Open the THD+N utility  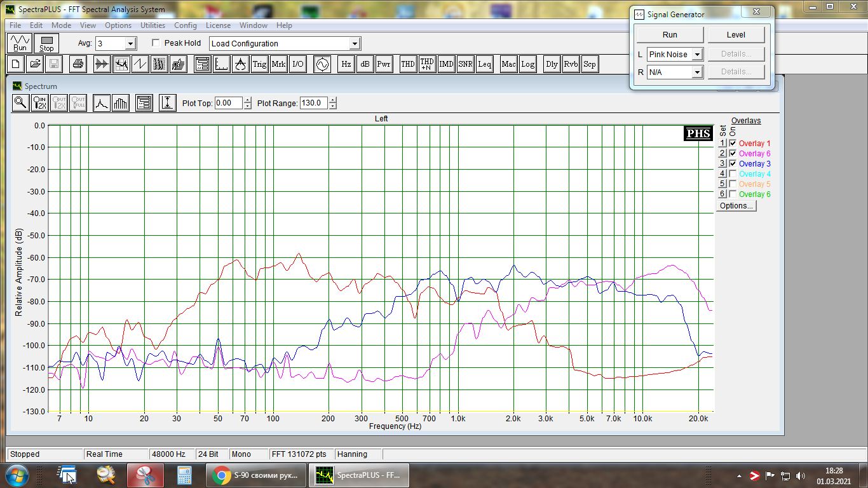tap(427, 64)
